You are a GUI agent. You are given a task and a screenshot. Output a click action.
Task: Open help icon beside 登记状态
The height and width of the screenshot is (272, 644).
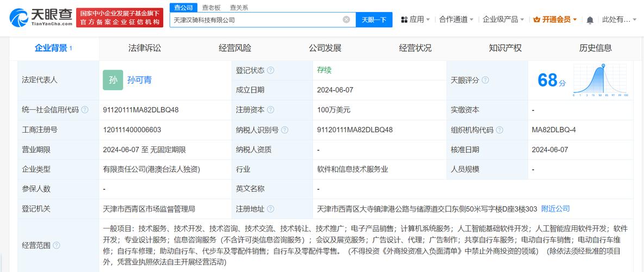[x=271, y=70]
